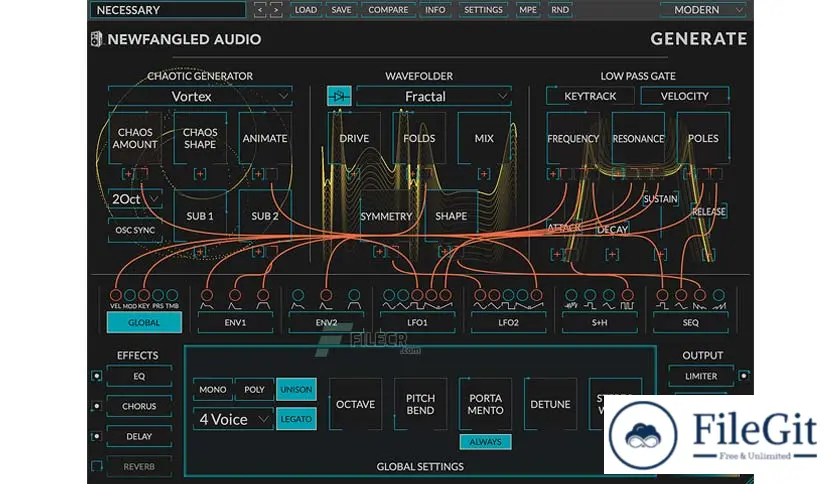
Task: Click the KEY modulation source circle
Action: (144, 295)
